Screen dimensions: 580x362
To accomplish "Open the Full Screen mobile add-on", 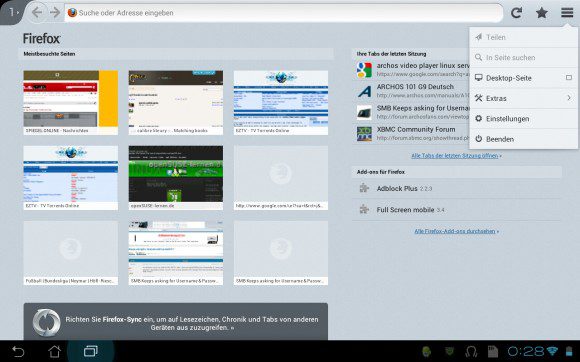I will pos(456,210).
